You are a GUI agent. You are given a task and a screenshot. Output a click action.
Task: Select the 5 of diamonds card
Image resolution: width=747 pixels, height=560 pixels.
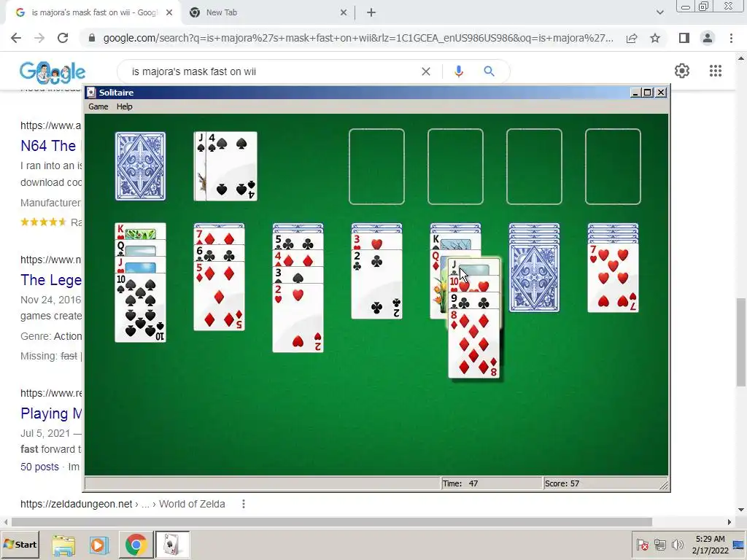point(219,296)
